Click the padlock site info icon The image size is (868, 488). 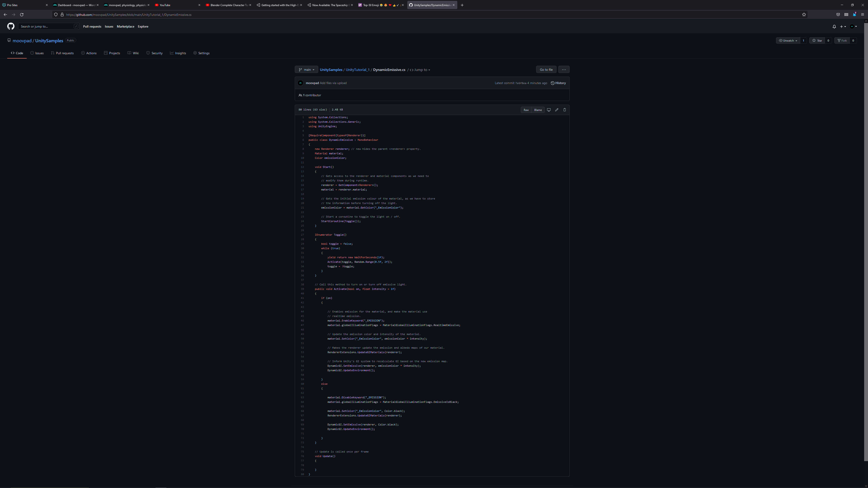point(62,14)
